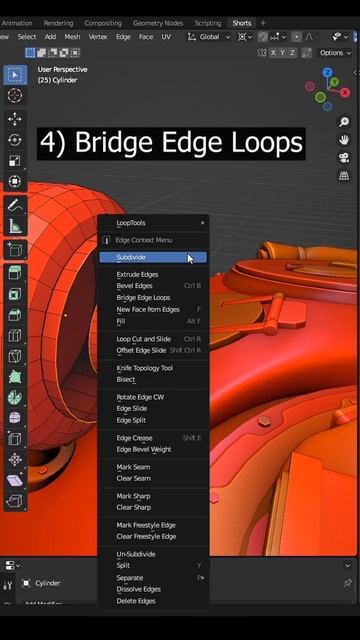Select the Move tool
The width and height of the screenshot is (360, 640).
(15, 120)
